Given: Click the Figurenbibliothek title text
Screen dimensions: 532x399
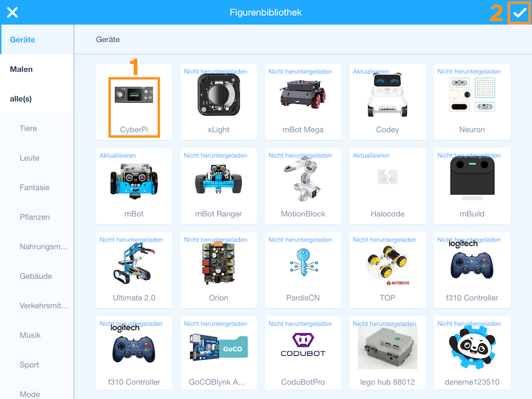Looking at the screenshot, I should pos(265,13).
